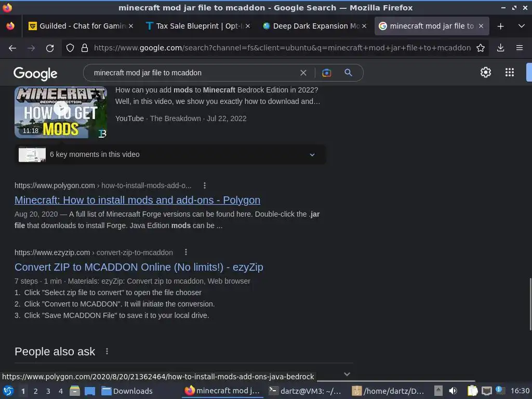Screen dimensions: 532x399
Task: Open the clipboard manager tray icon
Action: click(472, 391)
